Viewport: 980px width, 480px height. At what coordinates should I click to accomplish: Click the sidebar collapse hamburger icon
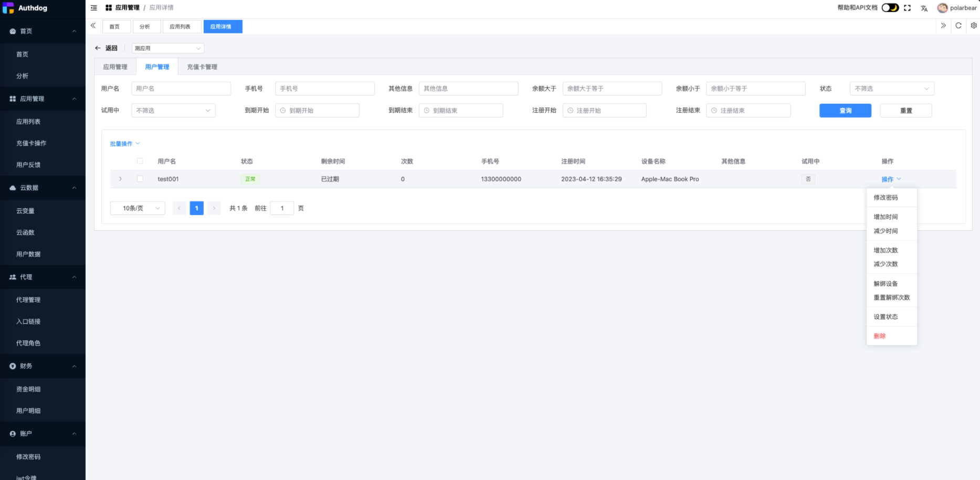(x=94, y=8)
